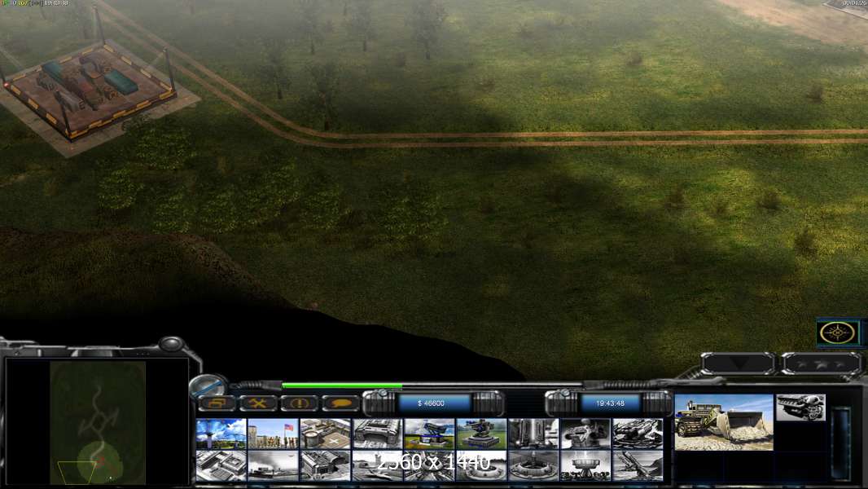Click the vertical blue bar beside portrait
This screenshot has height=489, width=868.
coord(841,443)
